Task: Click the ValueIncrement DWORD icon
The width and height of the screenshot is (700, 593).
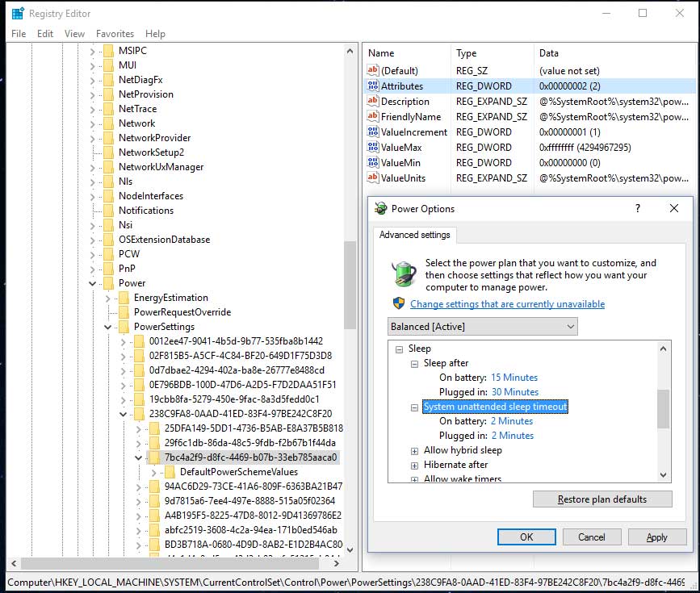Action: [x=373, y=132]
